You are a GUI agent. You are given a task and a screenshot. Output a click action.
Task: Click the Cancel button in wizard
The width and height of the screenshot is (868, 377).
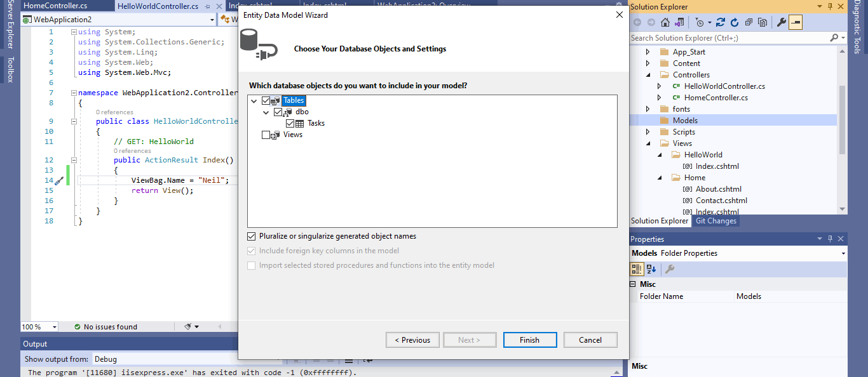point(590,340)
